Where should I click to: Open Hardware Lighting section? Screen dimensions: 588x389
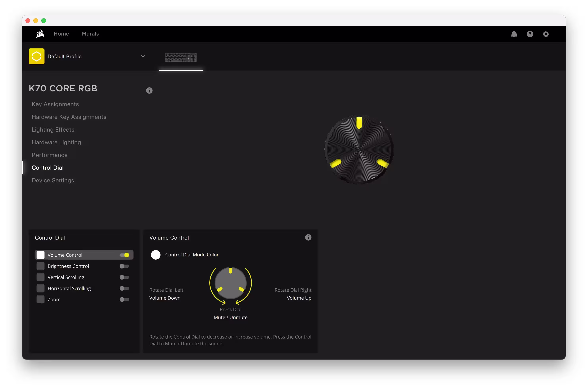click(x=56, y=142)
